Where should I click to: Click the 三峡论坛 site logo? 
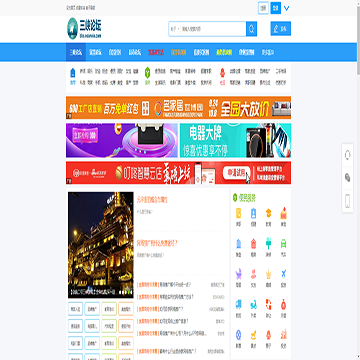click(x=84, y=28)
